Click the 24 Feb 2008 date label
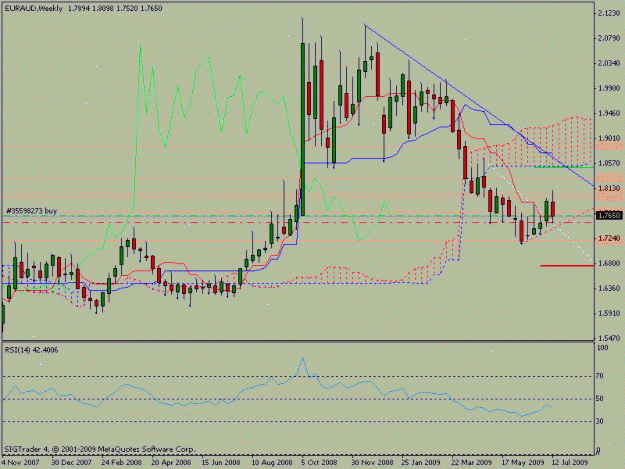The height and width of the screenshot is (469, 625). (122, 462)
